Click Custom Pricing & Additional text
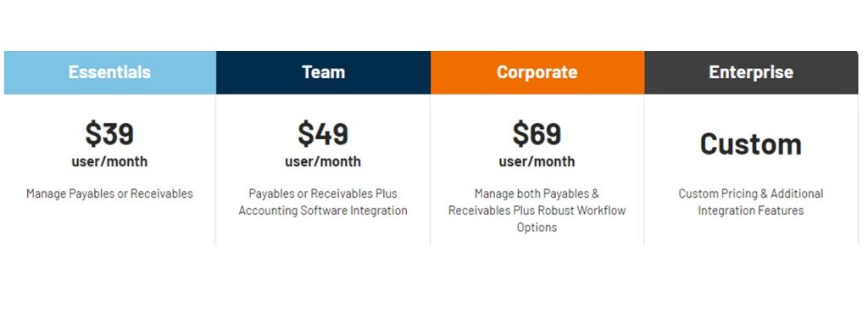868x326 pixels. (751, 194)
